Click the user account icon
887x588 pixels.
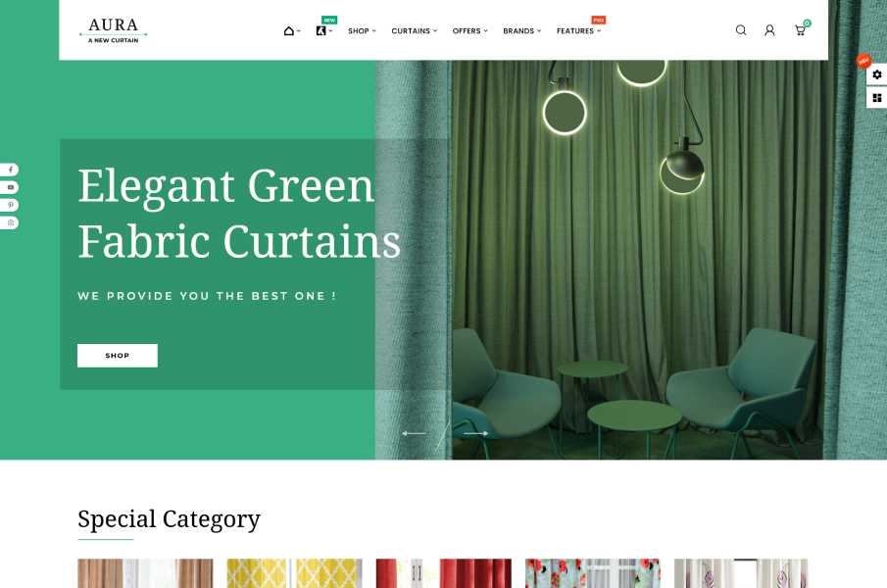[x=769, y=30]
